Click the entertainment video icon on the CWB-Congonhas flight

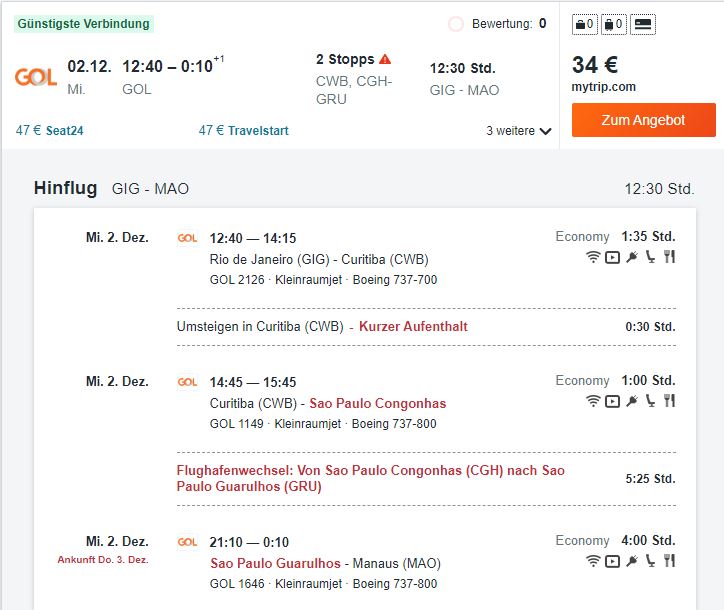tap(612, 401)
